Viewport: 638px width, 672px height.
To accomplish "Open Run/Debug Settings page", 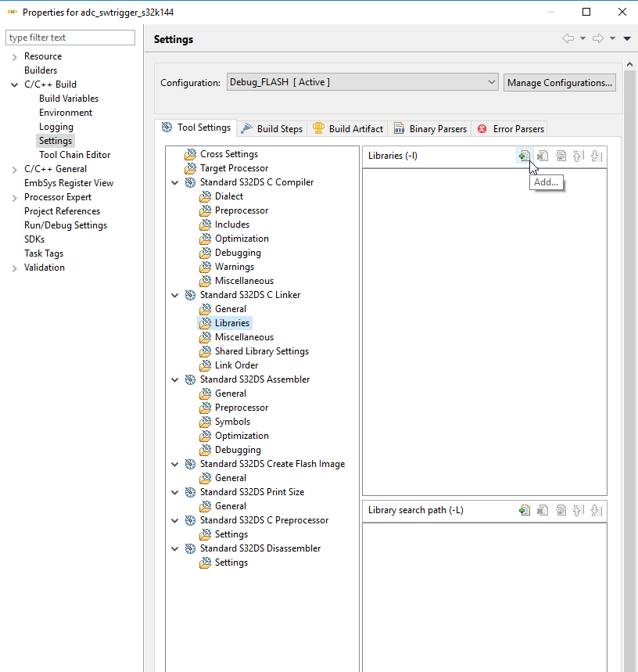I will point(66,225).
